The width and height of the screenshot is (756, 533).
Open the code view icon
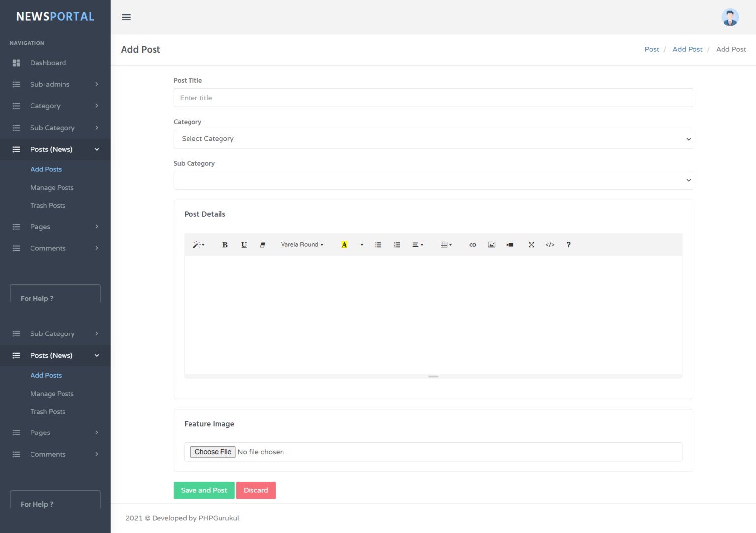click(x=550, y=244)
